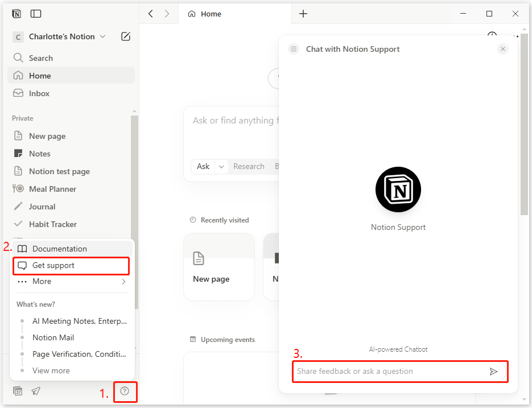This screenshot has height=408, width=532.
Task: Switch to Research mode
Action: pyautogui.click(x=249, y=166)
